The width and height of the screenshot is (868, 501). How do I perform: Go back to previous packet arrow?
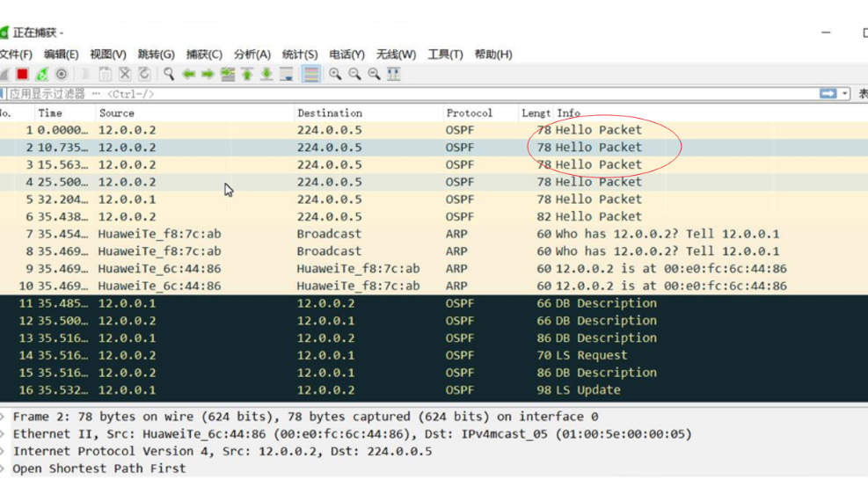188,75
